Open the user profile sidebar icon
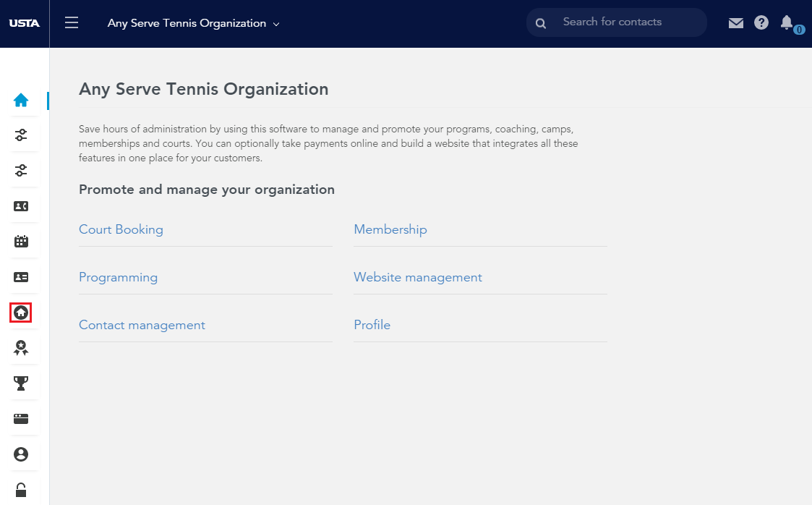The height and width of the screenshot is (505, 812). point(21,454)
